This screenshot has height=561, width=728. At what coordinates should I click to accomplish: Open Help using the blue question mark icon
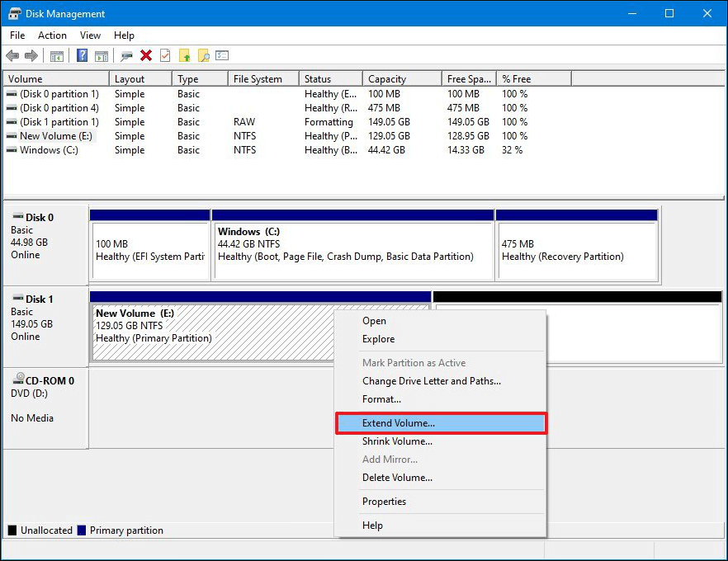(80, 55)
